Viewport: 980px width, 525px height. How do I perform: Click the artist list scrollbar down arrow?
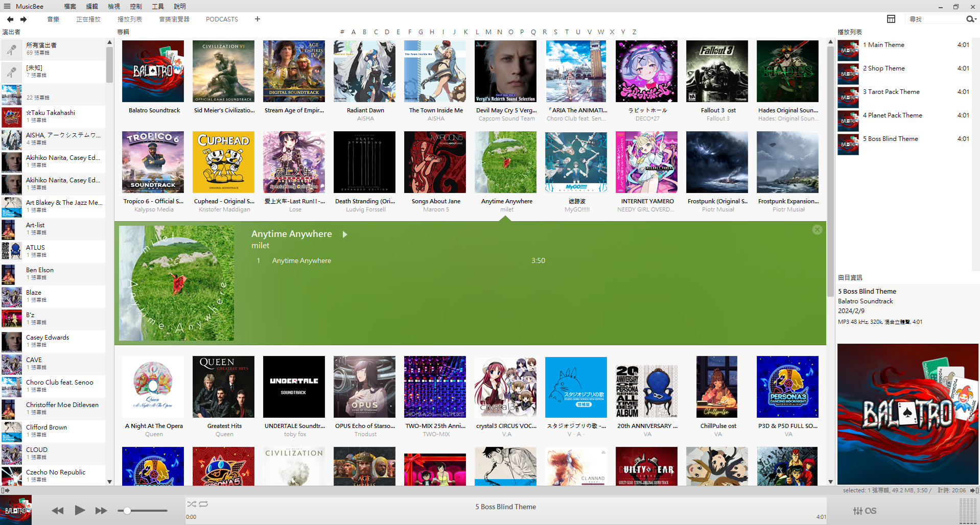coord(109,482)
